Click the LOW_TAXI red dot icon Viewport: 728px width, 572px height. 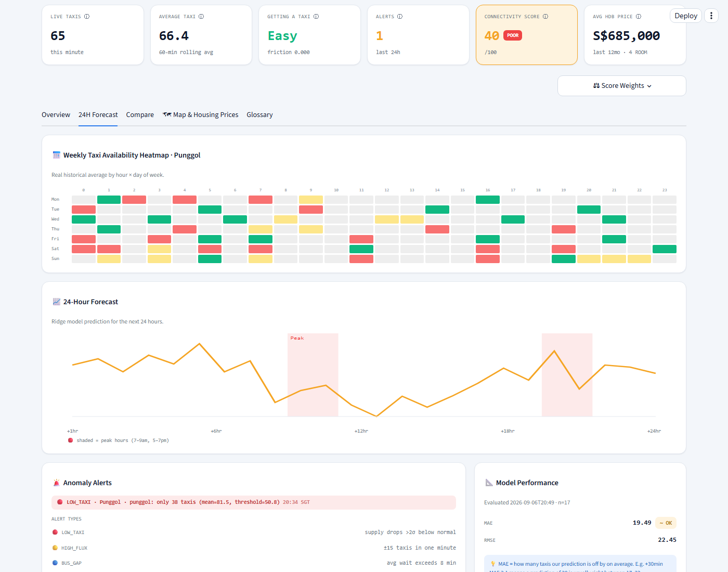55,532
